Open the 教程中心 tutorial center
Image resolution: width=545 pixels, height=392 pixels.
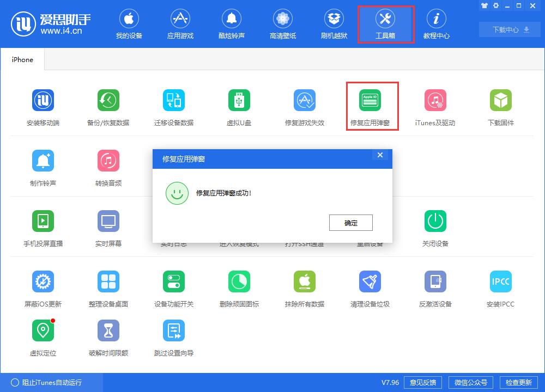(437, 23)
